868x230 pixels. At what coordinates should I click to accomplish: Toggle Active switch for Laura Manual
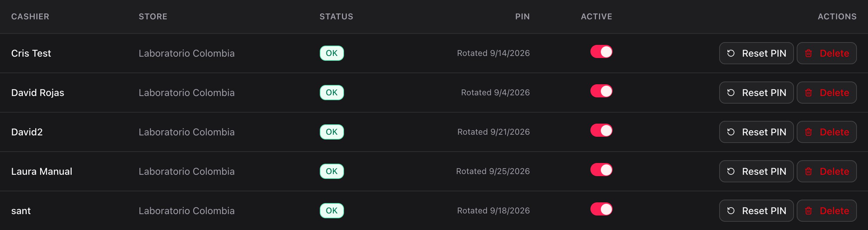pyautogui.click(x=601, y=170)
